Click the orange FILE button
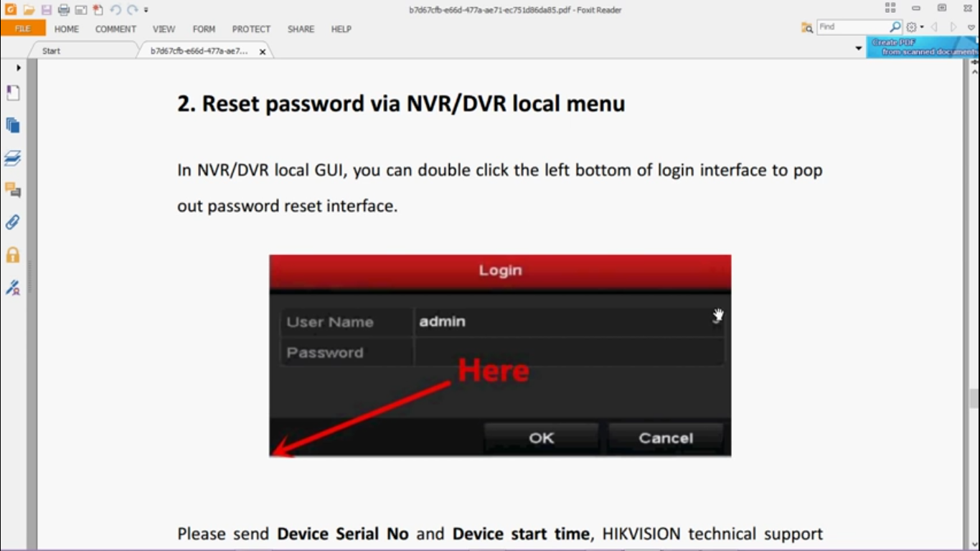 click(x=23, y=29)
